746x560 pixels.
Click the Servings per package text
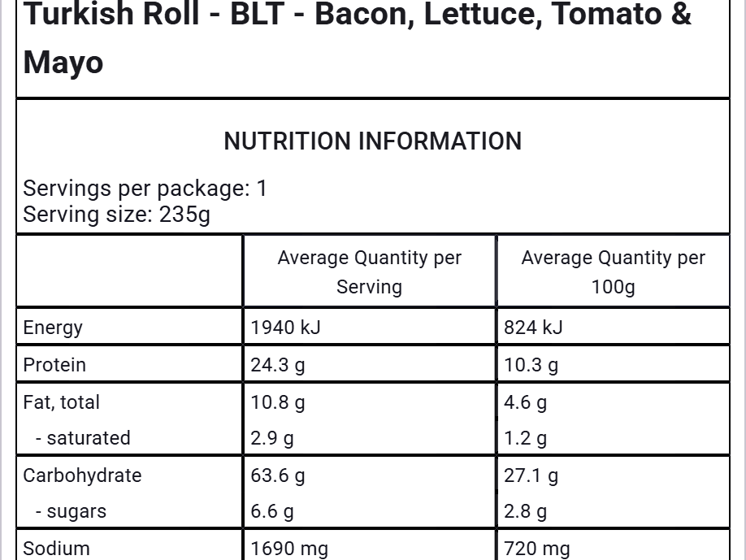(x=145, y=189)
